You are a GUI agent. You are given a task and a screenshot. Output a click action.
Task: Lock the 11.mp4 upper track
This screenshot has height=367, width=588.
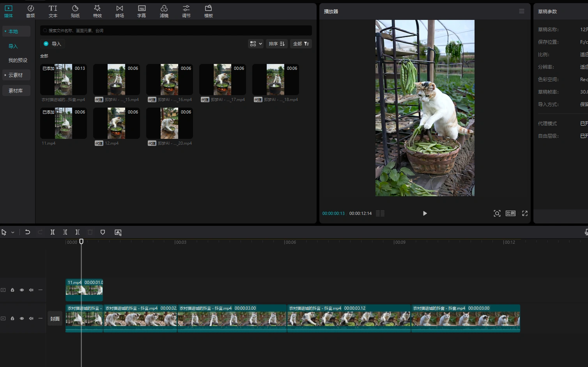pos(12,290)
